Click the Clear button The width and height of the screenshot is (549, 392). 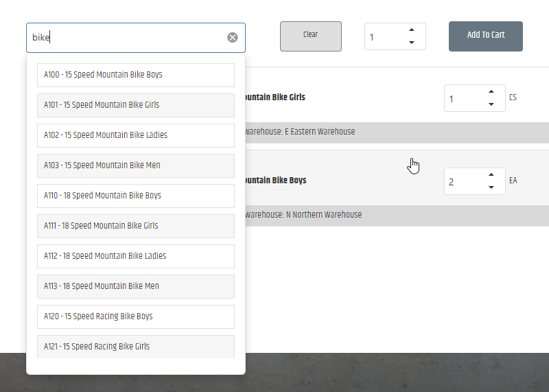tap(311, 36)
